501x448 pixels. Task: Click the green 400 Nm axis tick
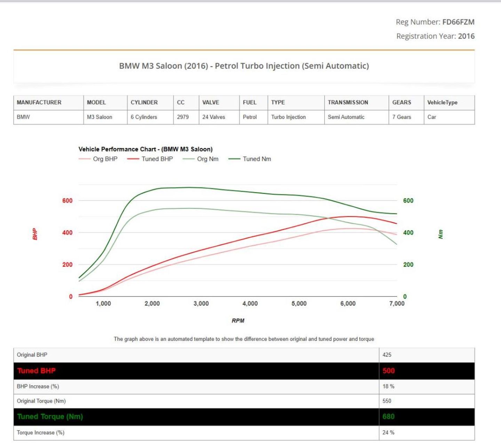pyautogui.click(x=408, y=233)
